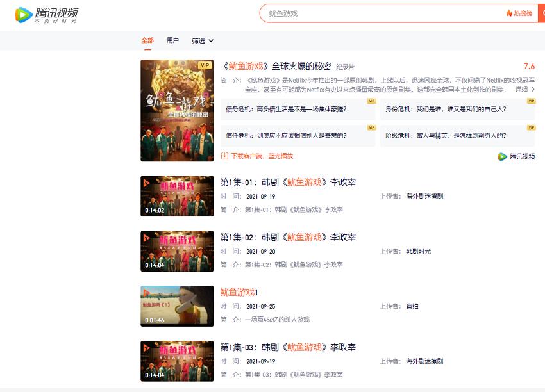The image size is (545, 392).
Task: Open thumbnail of 第1集-01 video
Action: (177, 196)
